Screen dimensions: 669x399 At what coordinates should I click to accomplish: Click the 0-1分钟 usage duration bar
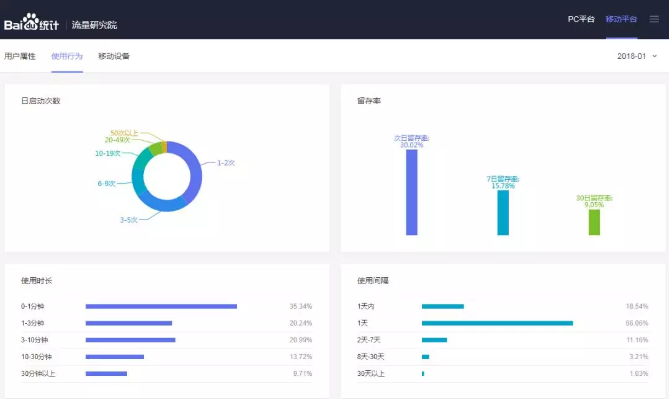161,306
